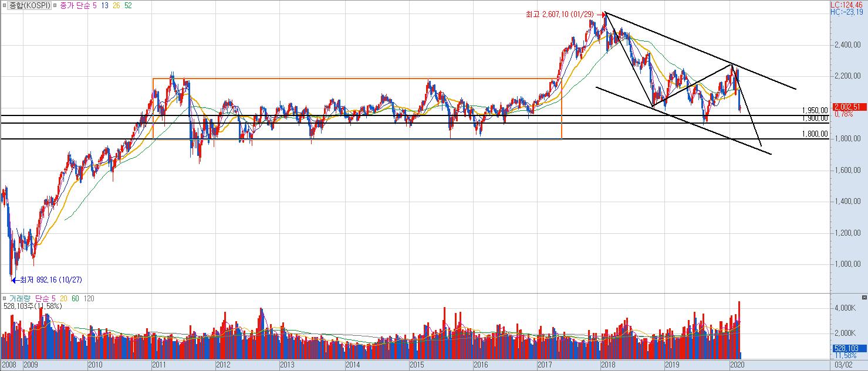
Task: Select the 120-period volume moving average
Action: tap(89, 299)
